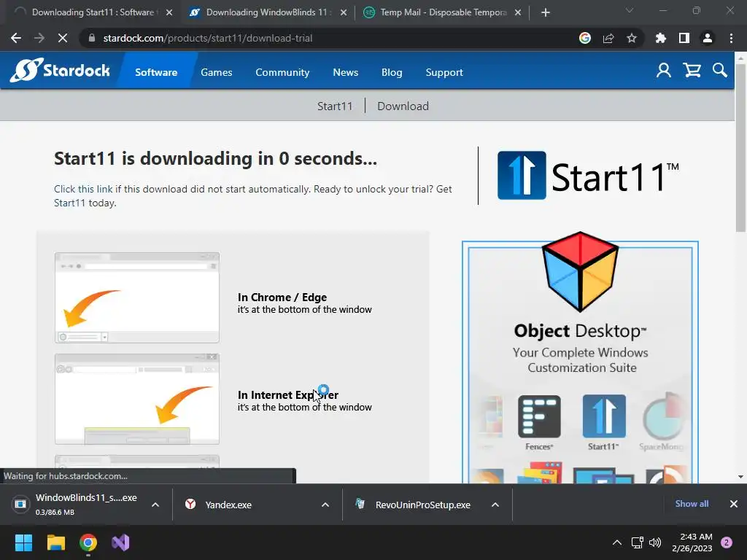Image resolution: width=747 pixels, height=560 pixels.
Task: Click the 'Click this link' download link
Action: tap(83, 189)
